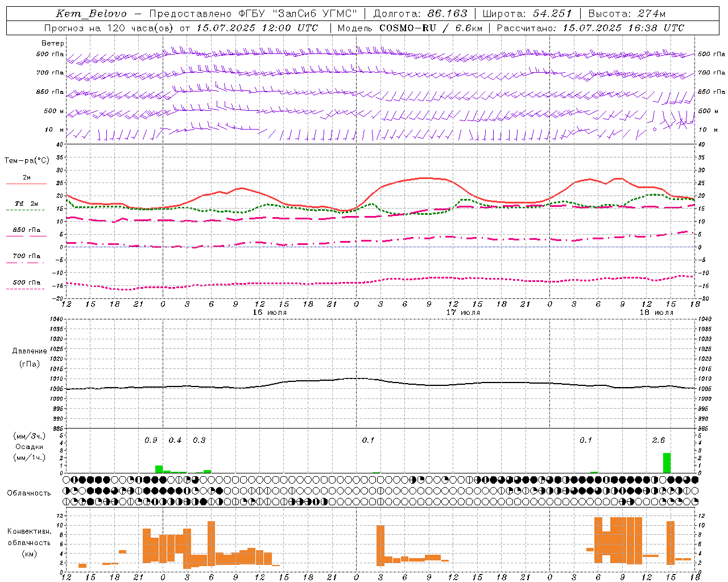Select the 500 м wind level label on left

point(54,111)
